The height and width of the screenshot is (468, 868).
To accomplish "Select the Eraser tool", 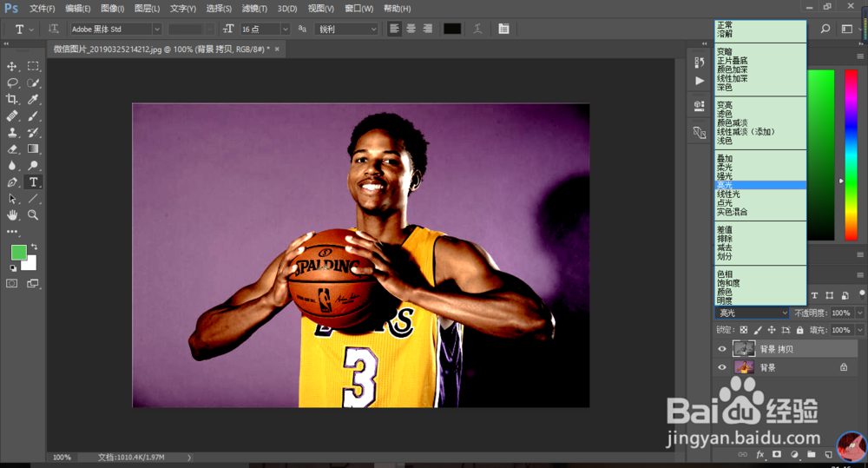I will pos(13,148).
